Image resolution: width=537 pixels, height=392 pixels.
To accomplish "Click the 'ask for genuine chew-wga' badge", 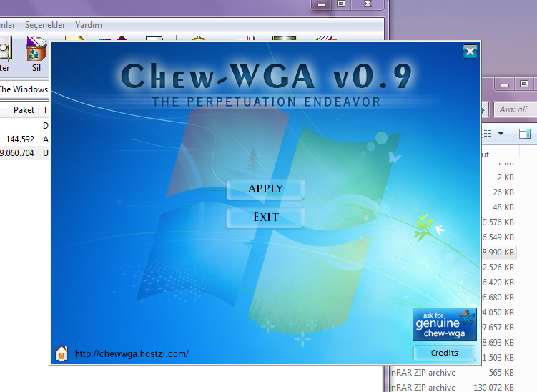I will 445,324.
